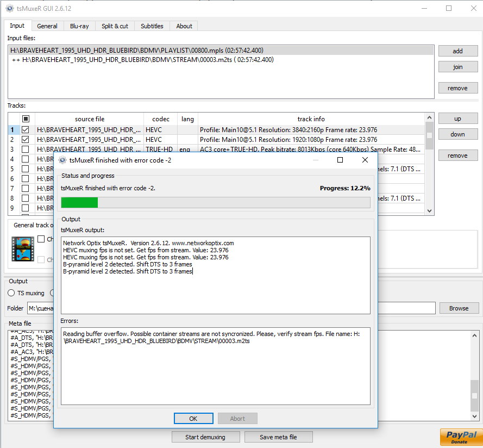Image resolution: width=483 pixels, height=448 pixels.
Task: Click Save meta file button
Action: tap(279, 437)
